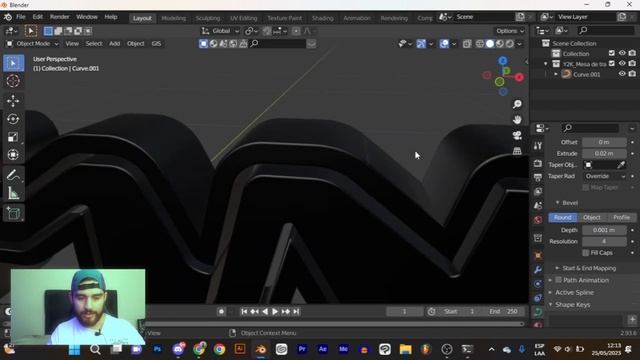Open Blender from the taskbar
This screenshot has height=360, width=640.
tap(260, 349)
